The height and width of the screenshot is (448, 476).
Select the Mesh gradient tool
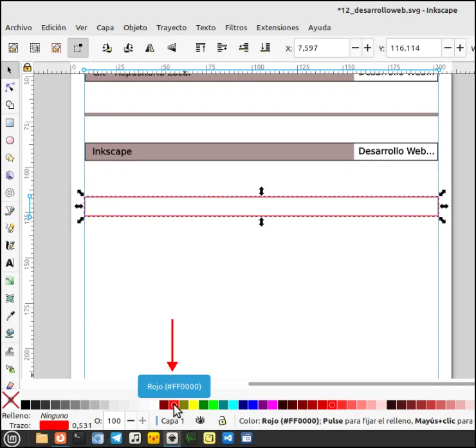pos(10,299)
